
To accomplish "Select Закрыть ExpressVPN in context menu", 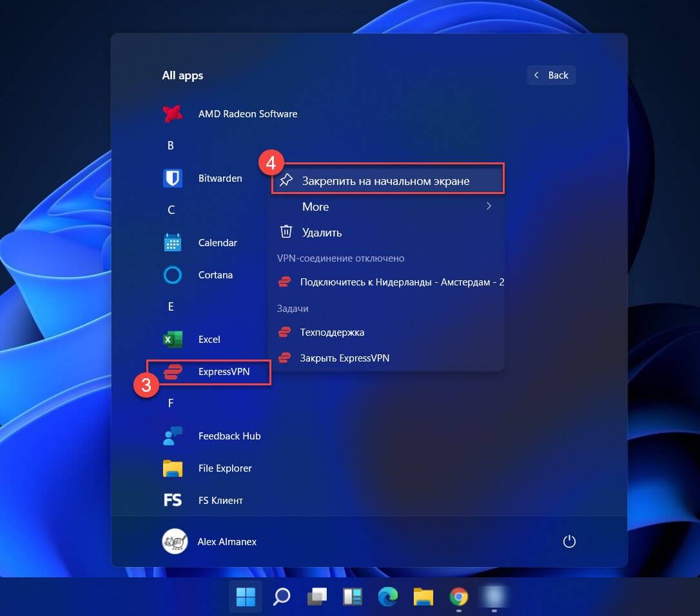I will [387, 358].
